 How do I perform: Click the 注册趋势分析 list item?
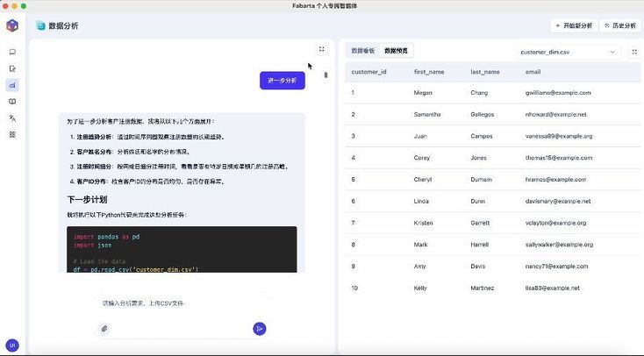pos(147,137)
